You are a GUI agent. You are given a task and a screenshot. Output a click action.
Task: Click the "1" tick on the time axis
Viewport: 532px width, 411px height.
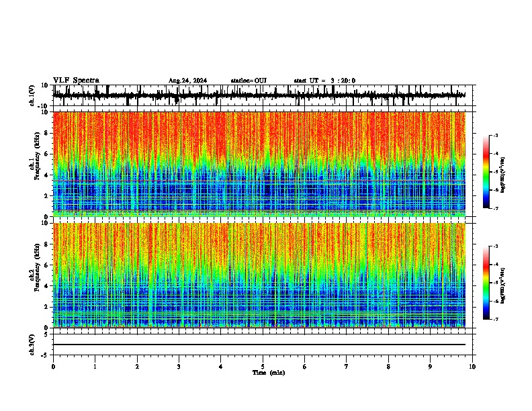pyautogui.click(x=95, y=367)
